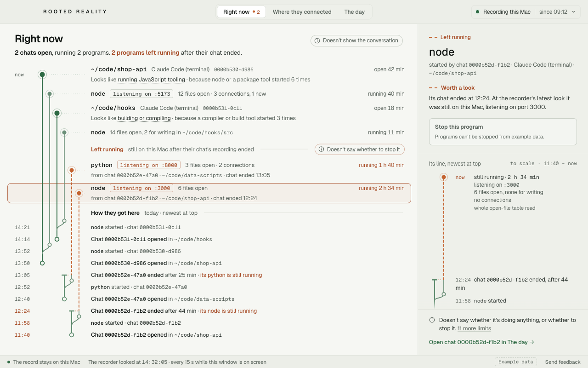Expand the Recording this Mac dropdown

525,12
